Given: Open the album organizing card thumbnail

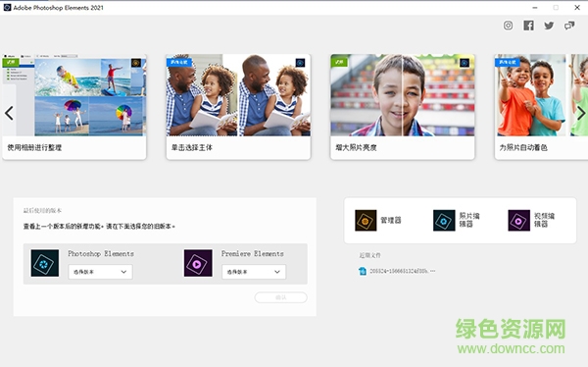Looking at the screenshot, I should coord(74,95).
